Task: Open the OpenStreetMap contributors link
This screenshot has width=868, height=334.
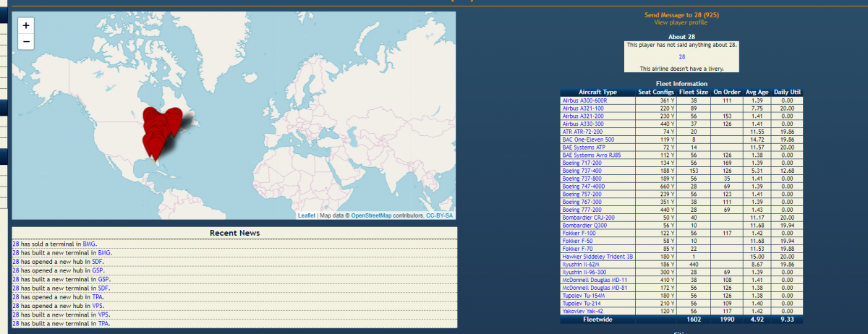Action: point(371,215)
